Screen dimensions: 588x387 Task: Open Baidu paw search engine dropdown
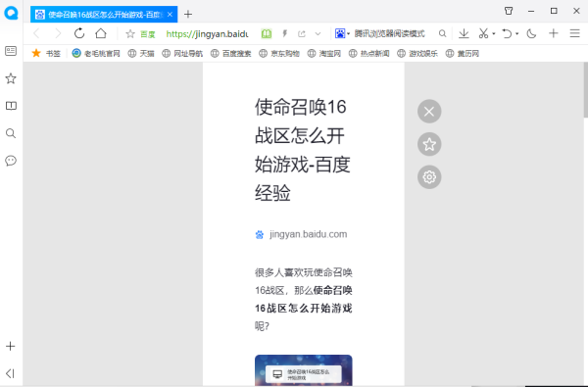[342, 33]
